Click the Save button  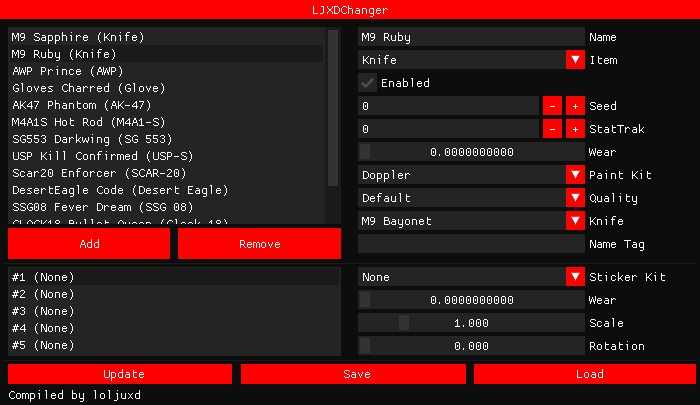[353, 374]
